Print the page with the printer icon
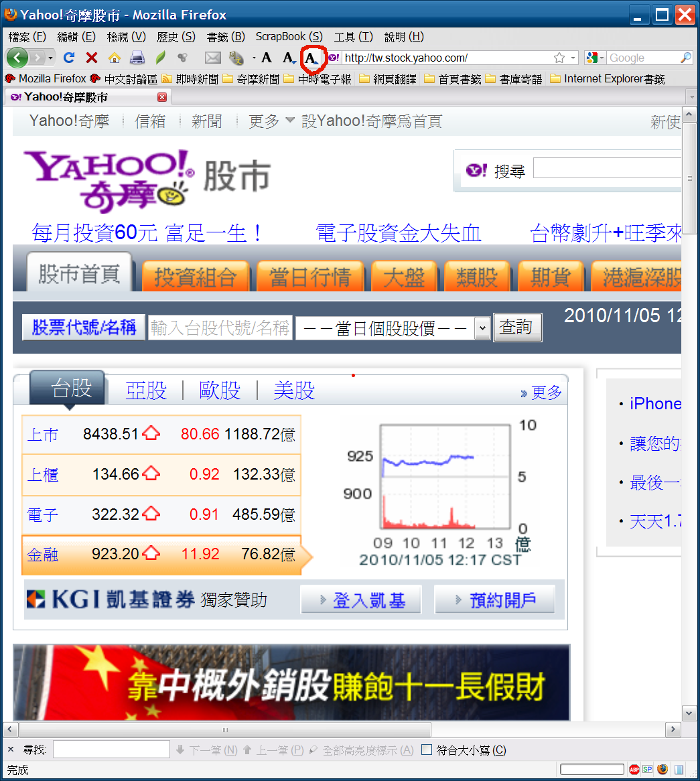The image size is (700, 781). coord(137,58)
